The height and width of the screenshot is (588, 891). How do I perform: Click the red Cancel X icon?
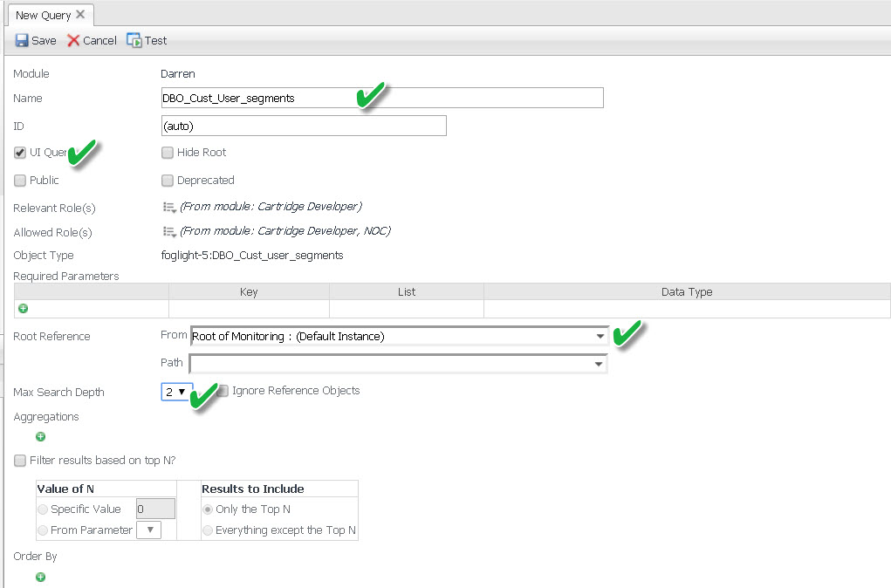pyautogui.click(x=73, y=40)
